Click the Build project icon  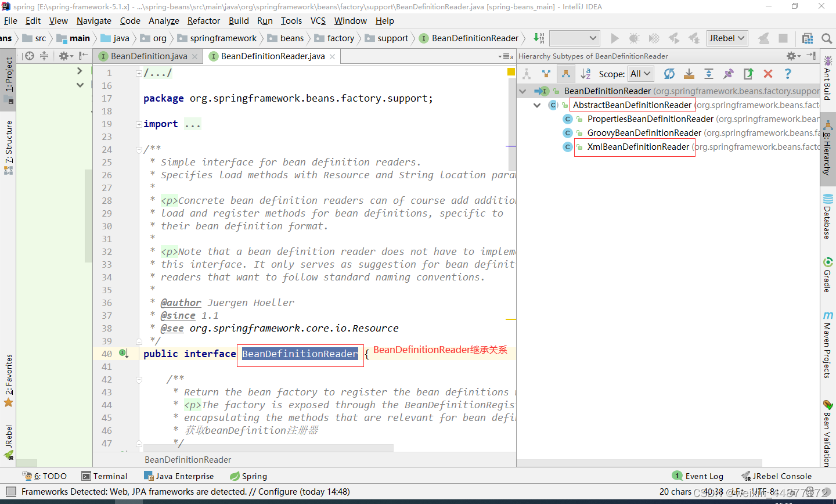coord(539,38)
